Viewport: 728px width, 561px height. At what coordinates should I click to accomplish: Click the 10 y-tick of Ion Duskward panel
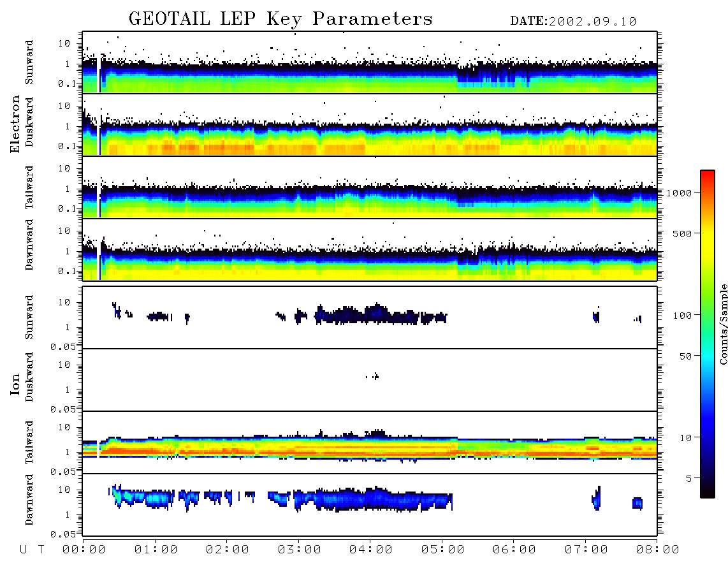point(64,365)
